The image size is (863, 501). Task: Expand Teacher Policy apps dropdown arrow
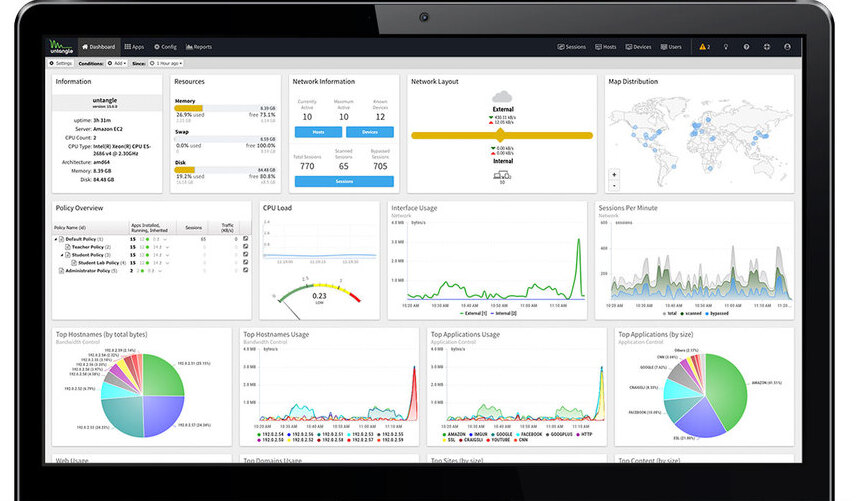click(167, 248)
